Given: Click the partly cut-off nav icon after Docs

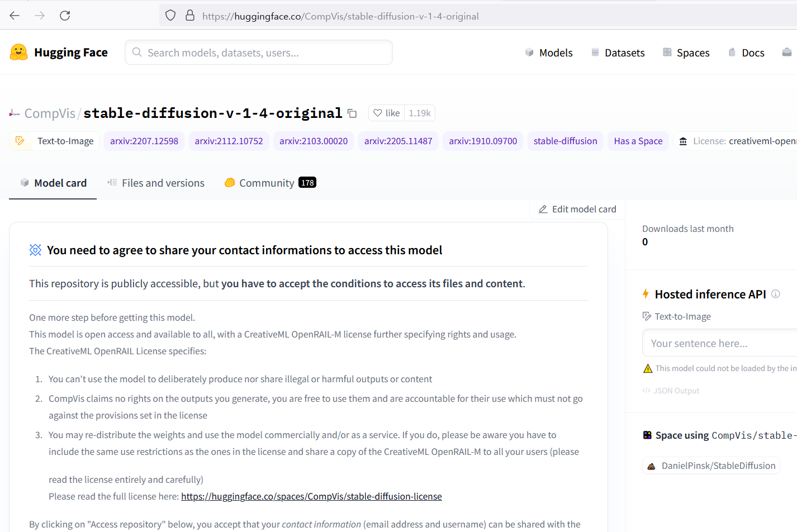Looking at the screenshot, I should 787,53.
